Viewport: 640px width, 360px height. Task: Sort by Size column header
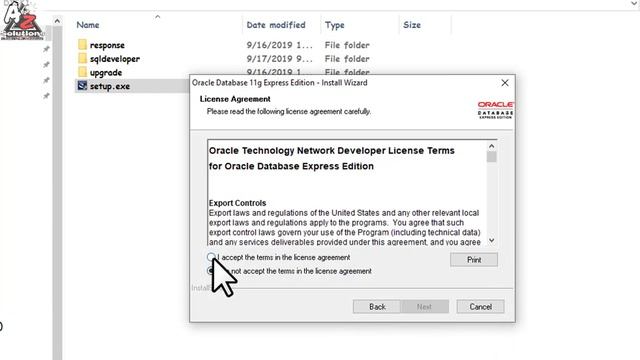(x=412, y=25)
